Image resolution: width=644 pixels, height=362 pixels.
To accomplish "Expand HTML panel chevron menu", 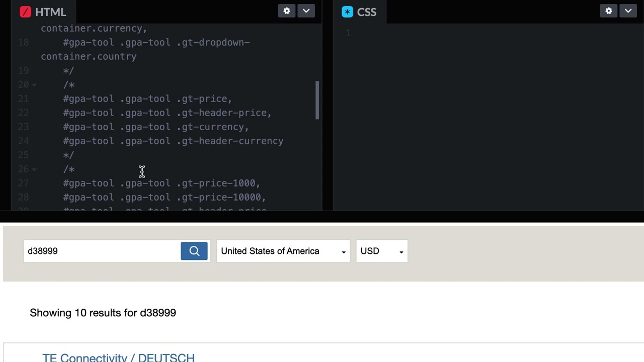I will pyautogui.click(x=306, y=11).
